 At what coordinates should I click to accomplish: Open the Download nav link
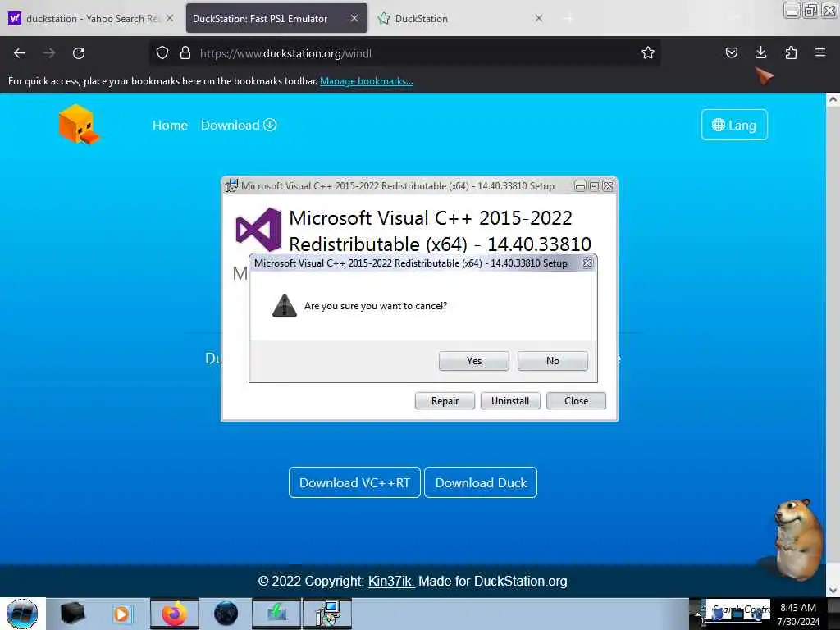pos(239,126)
